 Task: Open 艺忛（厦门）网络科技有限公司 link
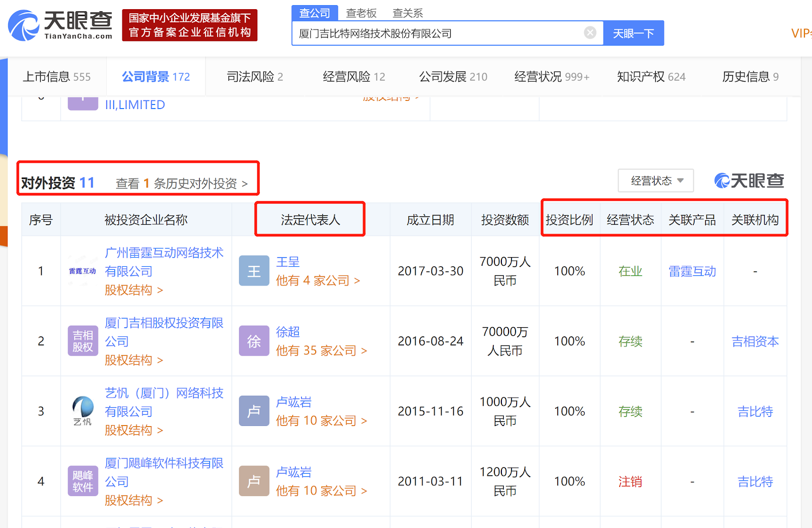164,402
